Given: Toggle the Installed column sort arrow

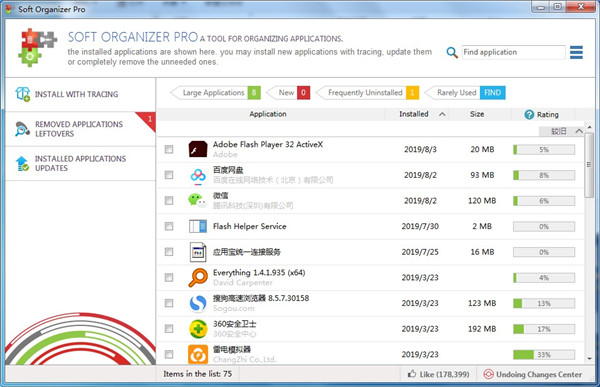Looking at the screenshot, I should tap(442, 114).
